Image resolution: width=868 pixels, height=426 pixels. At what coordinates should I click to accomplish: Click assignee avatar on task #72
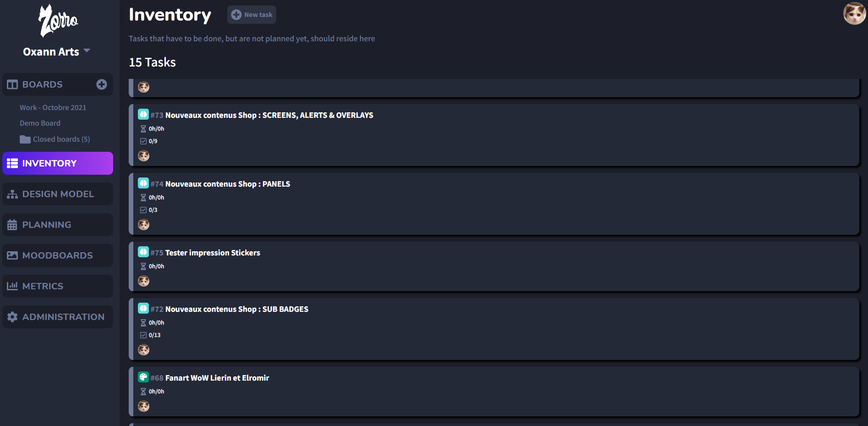tap(144, 350)
